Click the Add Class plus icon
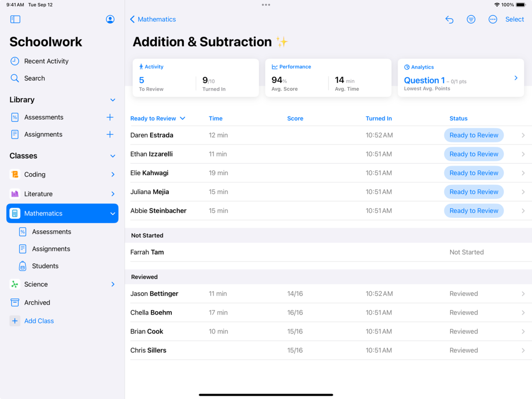Viewport: 532px width, 399px height. tap(15, 321)
